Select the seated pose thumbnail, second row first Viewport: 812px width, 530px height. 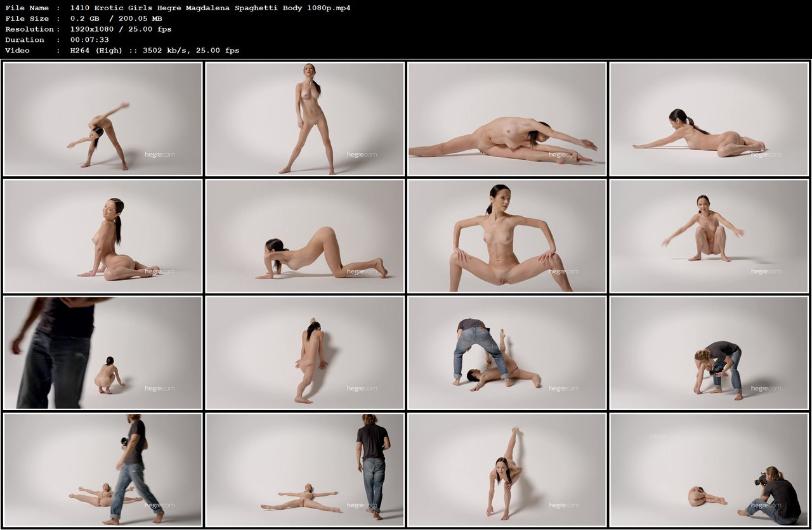(101, 235)
